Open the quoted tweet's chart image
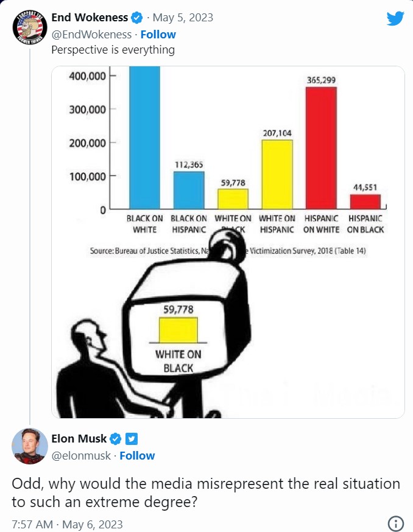 (x=228, y=242)
